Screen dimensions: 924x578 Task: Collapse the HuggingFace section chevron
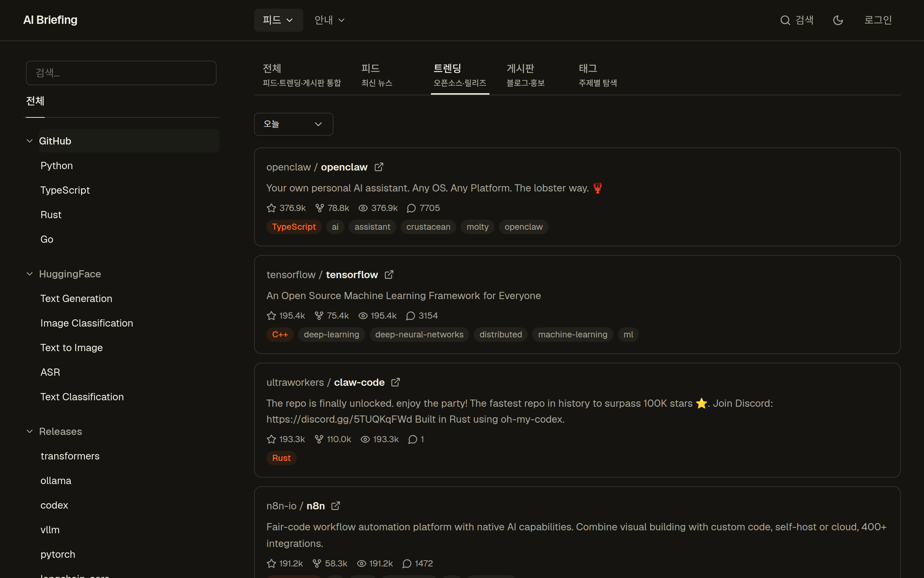[30, 274]
